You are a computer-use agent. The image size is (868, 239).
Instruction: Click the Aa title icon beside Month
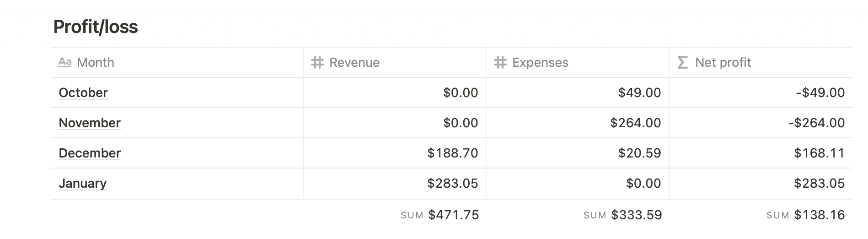tap(65, 62)
